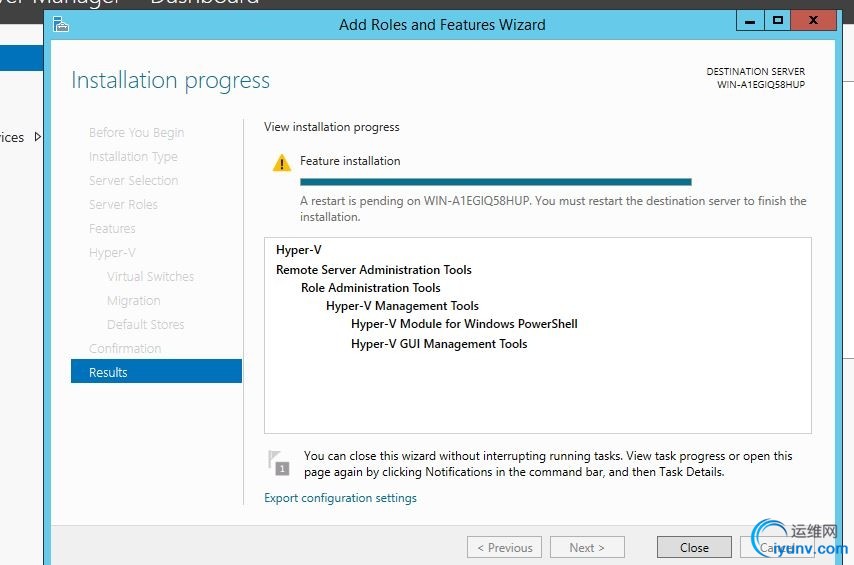
Task: Open Export configuration settings link
Action: tap(340, 498)
